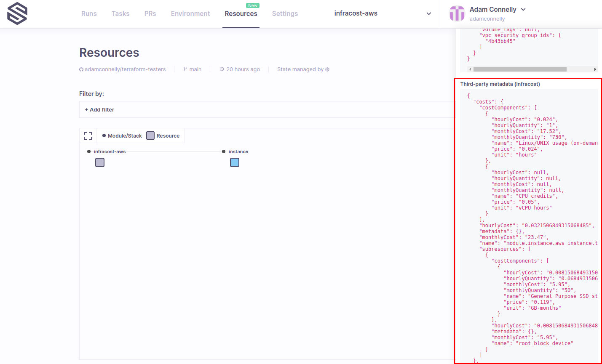Select the blue resource square under instance
Image resolution: width=602 pixels, height=364 pixels.
click(x=235, y=162)
